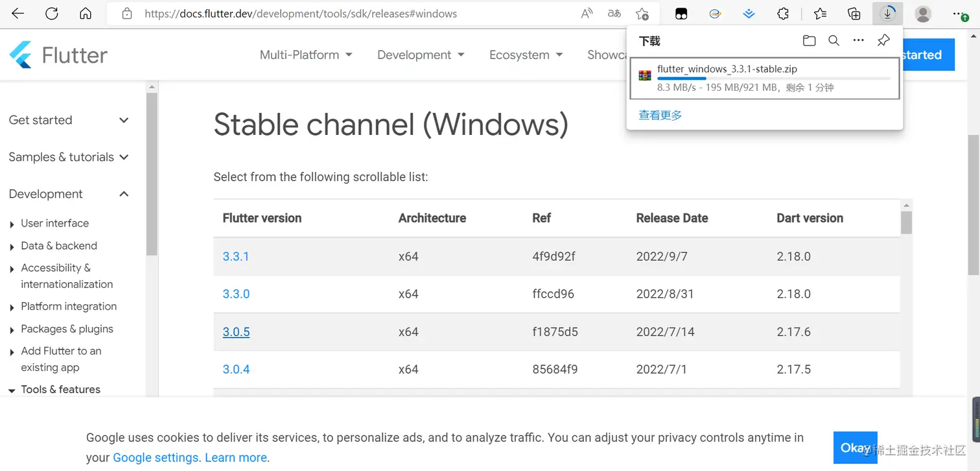980x471 pixels.
Task: Search downloads with the magnifier icon
Action: [x=834, y=41]
